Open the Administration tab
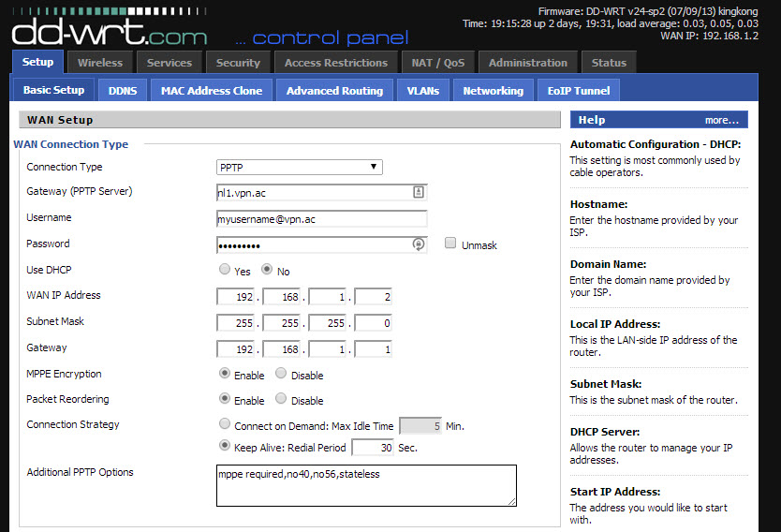 pos(528,63)
